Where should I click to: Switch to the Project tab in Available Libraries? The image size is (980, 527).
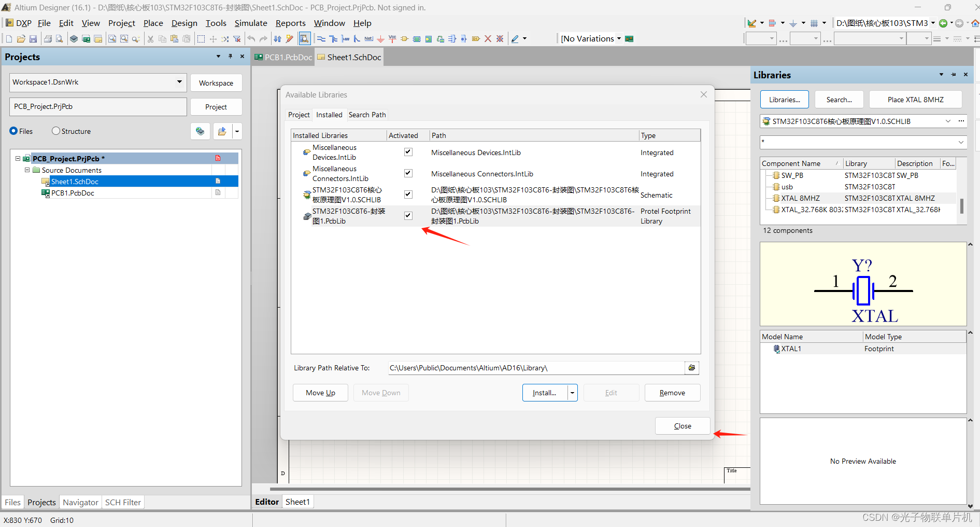(299, 115)
